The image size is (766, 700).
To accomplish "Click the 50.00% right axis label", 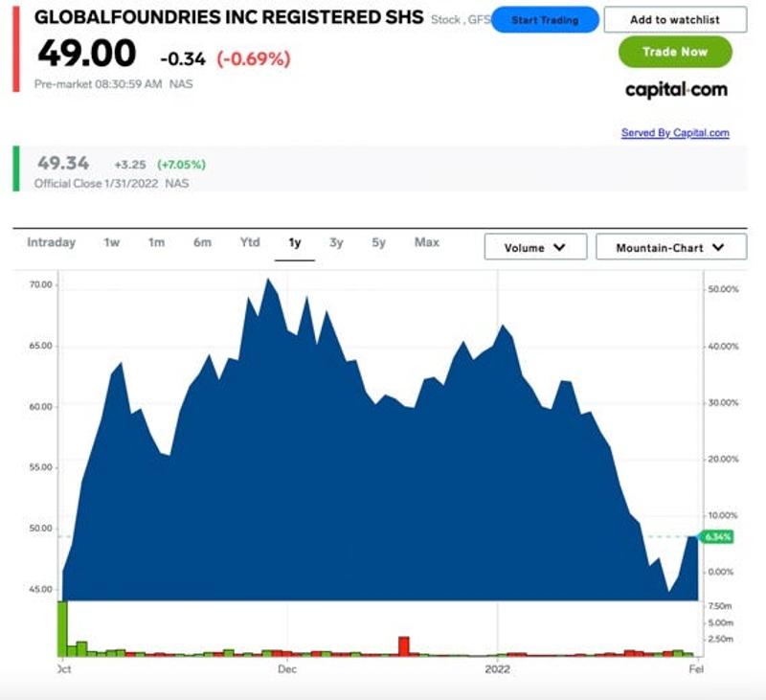I will [x=723, y=289].
